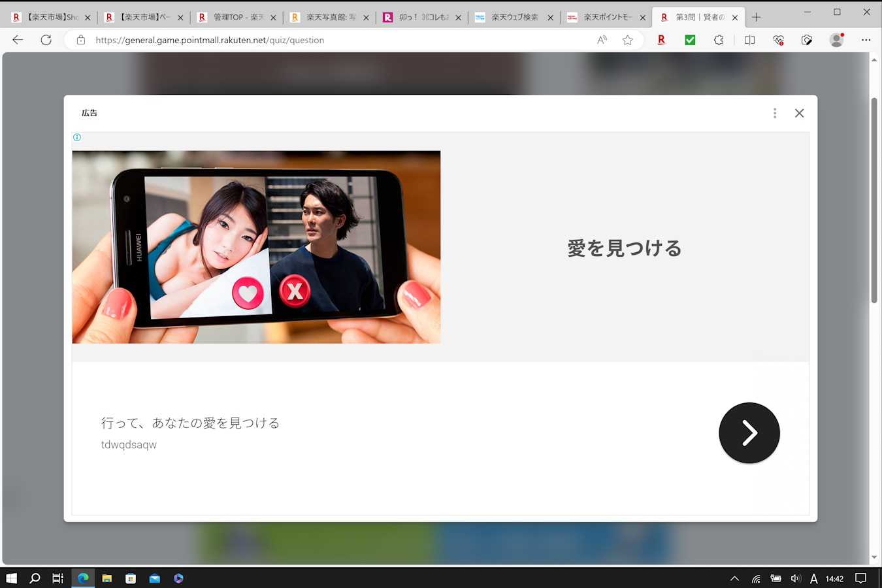Open a new browser tab
Viewport: 882px width, 588px height.
click(757, 18)
